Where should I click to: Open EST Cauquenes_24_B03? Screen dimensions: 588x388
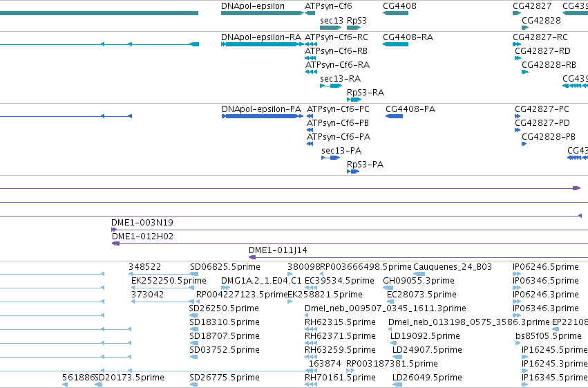click(453, 267)
